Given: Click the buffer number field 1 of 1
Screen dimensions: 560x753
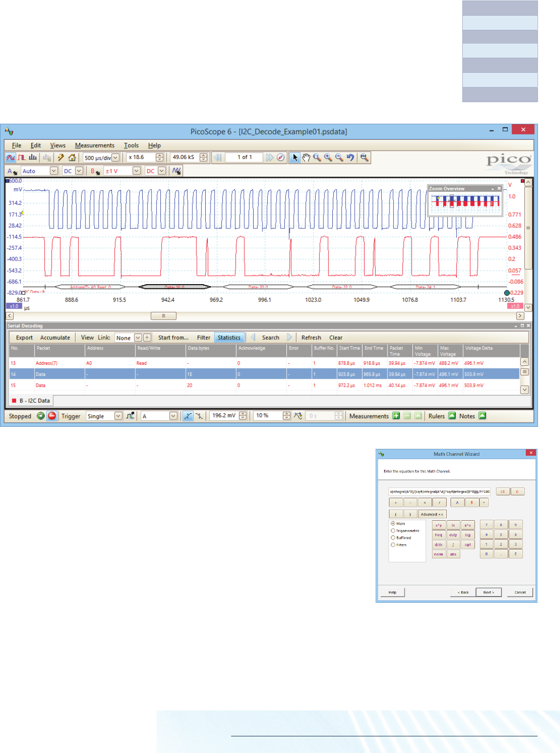Looking at the screenshot, I should click(244, 157).
